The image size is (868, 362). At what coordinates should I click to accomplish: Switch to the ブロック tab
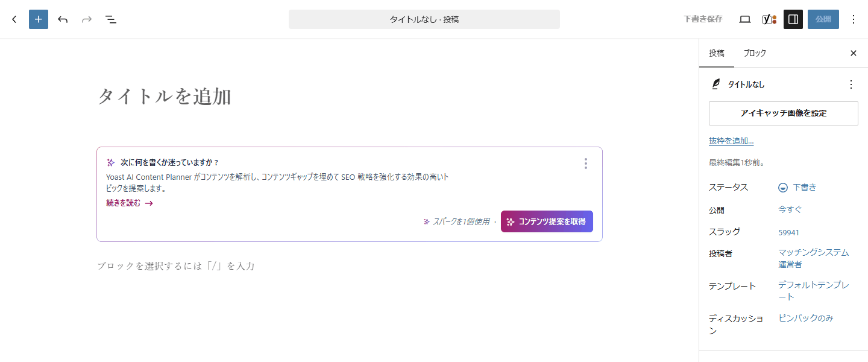tap(755, 53)
